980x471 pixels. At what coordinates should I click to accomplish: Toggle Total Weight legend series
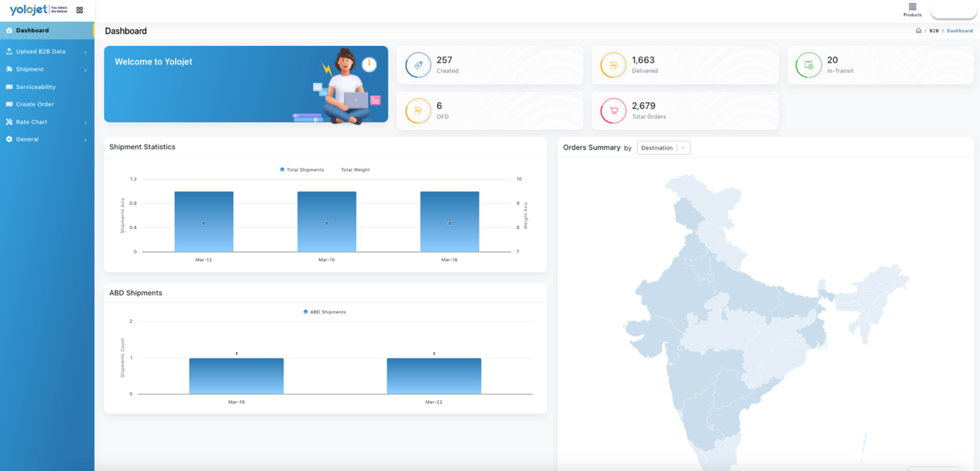(x=355, y=169)
